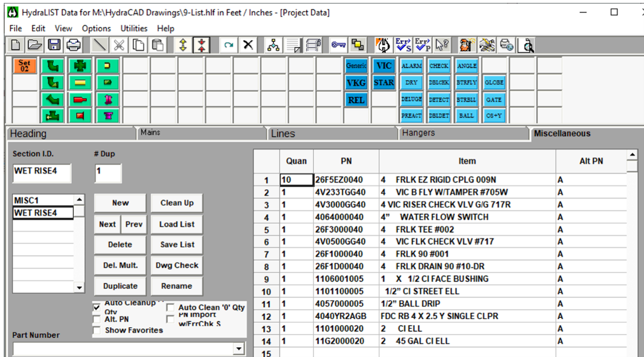Click the Save floppy disk toolbar icon
The image size is (644, 357).
coord(54,45)
